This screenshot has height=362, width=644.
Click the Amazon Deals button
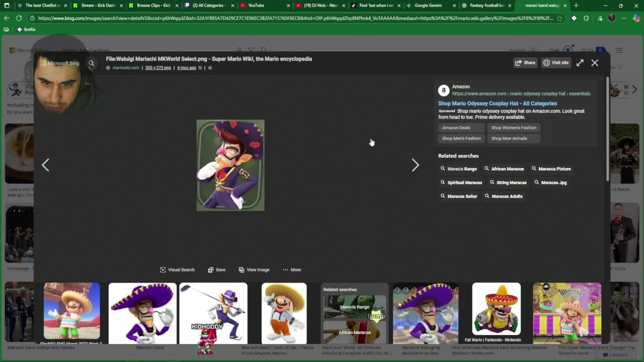461,128
